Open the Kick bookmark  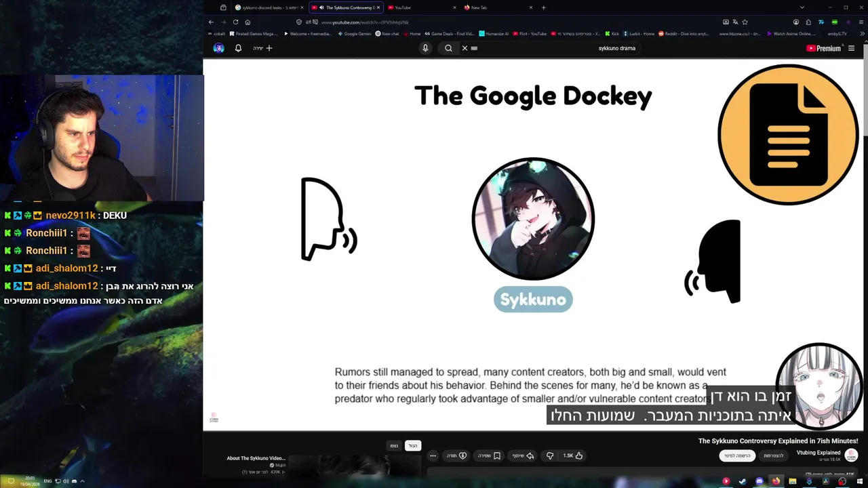[x=612, y=33]
